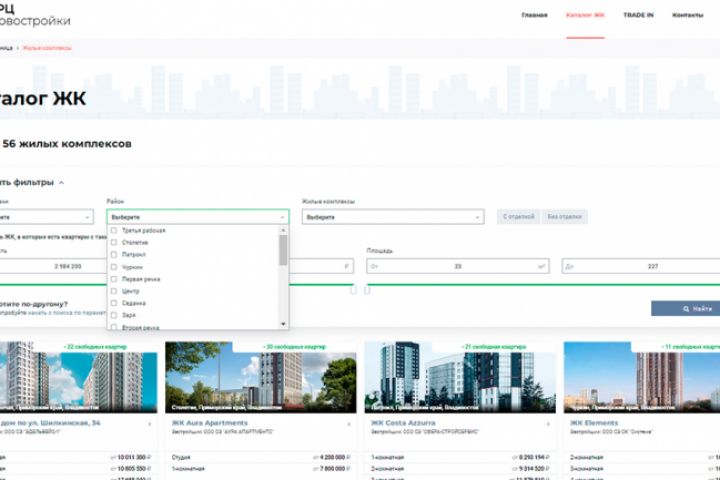Open the 'Жилые комплексы' dropdown
The width and height of the screenshot is (720, 480).
pos(393,217)
